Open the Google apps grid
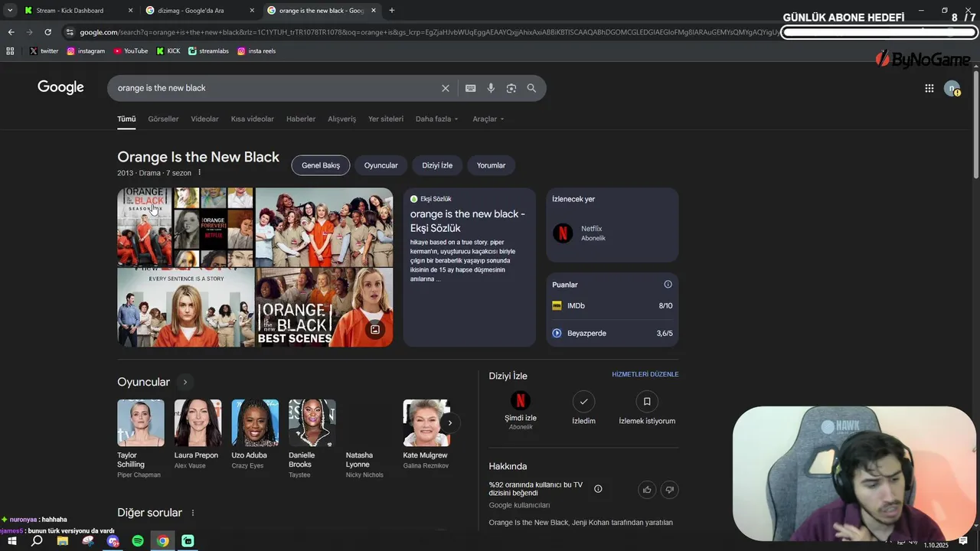This screenshot has width=980, height=551. 929,88
